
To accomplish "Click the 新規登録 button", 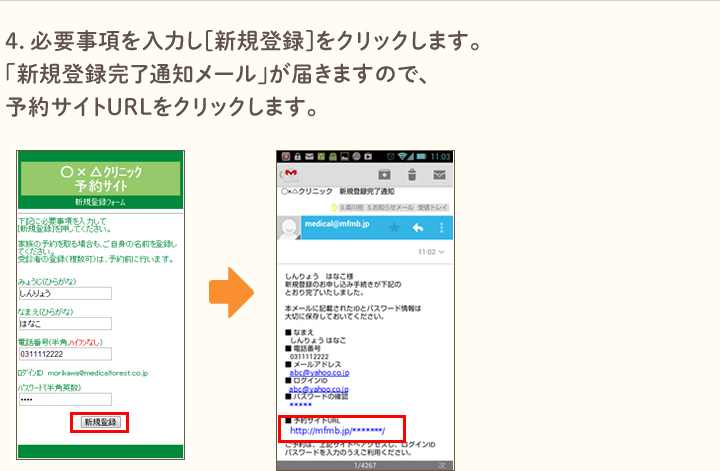I will point(100,422).
